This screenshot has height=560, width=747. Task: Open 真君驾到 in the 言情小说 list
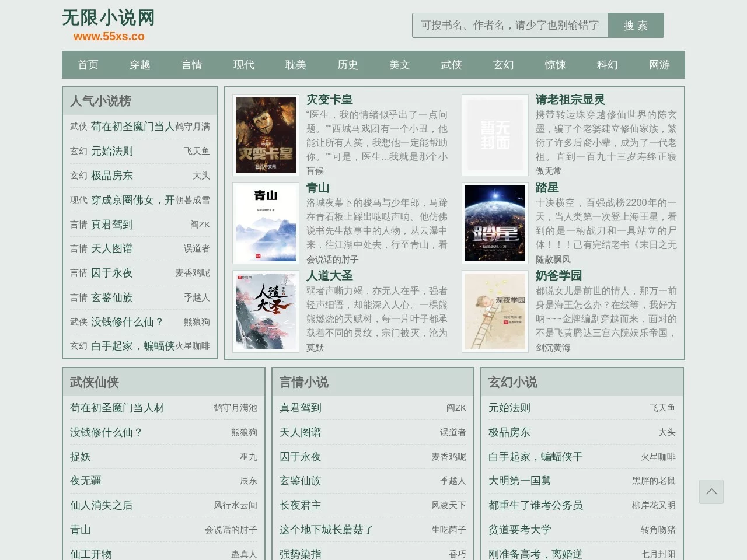click(300, 408)
